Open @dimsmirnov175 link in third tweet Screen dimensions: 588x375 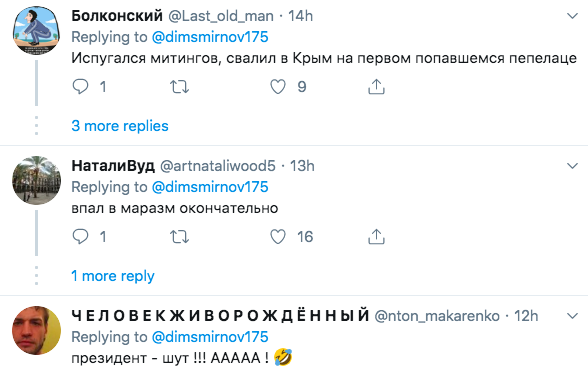point(210,337)
